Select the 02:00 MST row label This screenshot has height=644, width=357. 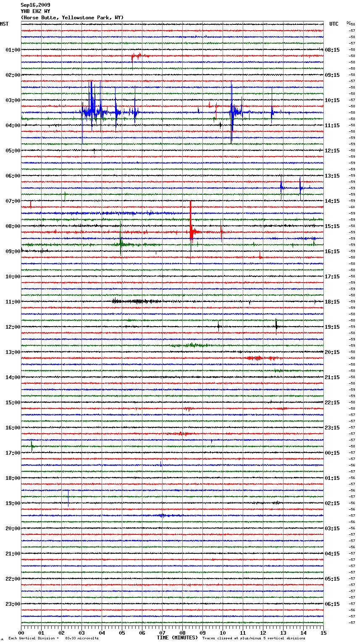click(13, 75)
